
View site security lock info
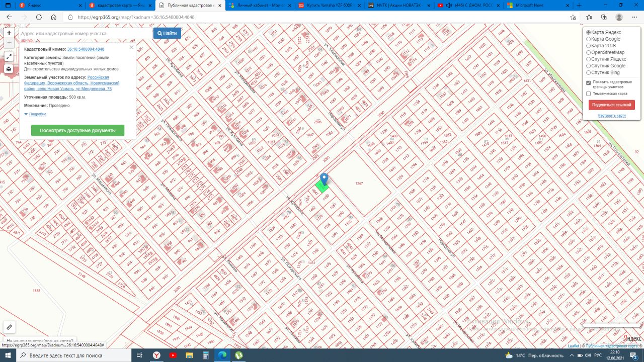[71, 17]
